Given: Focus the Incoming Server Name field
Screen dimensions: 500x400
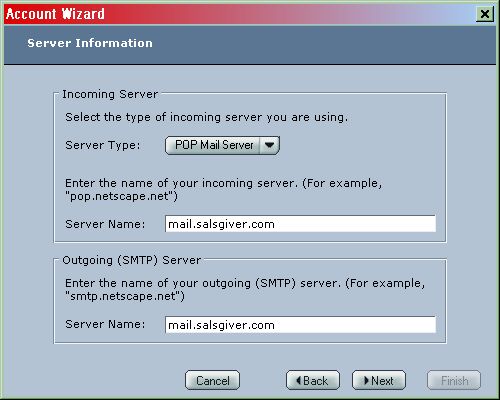Looking at the screenshot, I should pos(300,224).
